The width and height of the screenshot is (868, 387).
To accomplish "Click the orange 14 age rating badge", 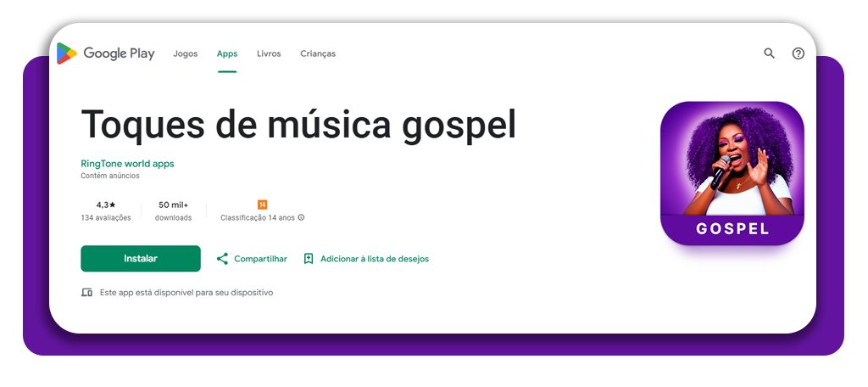I will coord(263,205).
